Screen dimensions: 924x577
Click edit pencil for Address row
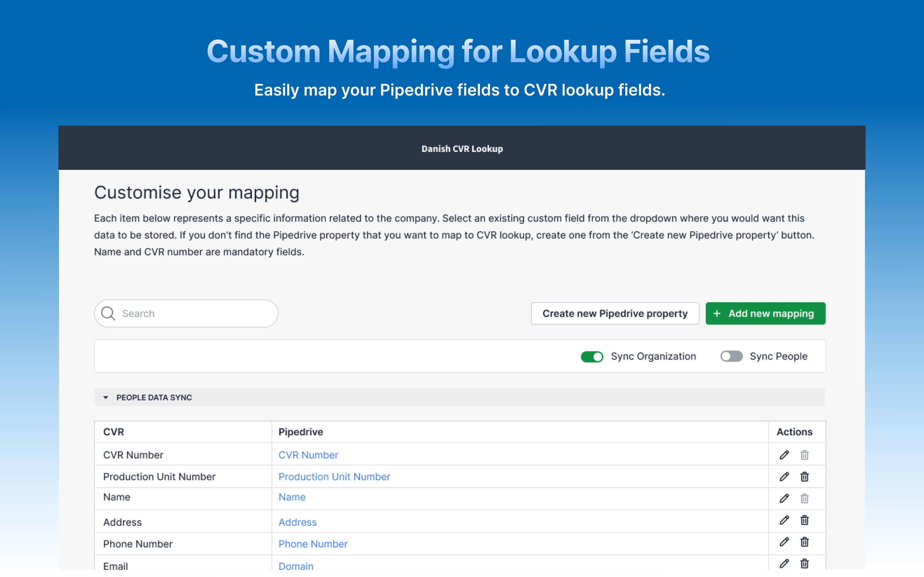pos(784,520)
